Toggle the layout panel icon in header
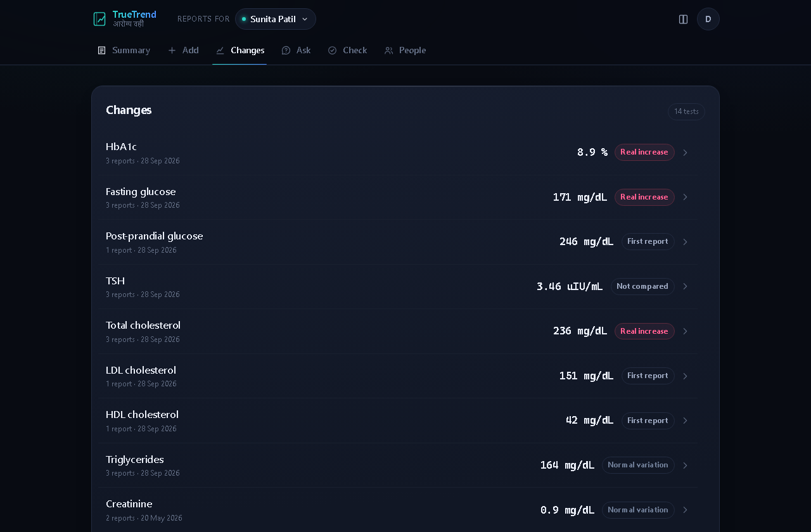 (x=683, y=19)
